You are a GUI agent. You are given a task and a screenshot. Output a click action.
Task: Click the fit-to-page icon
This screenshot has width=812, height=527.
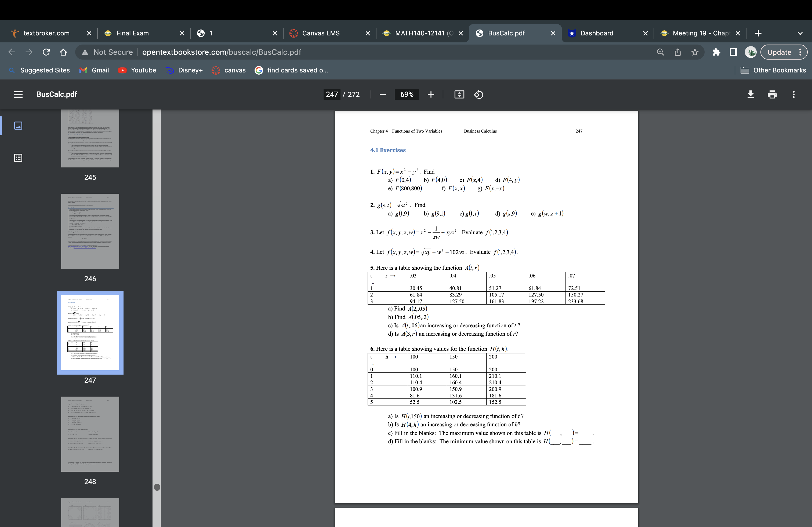(459, 94)
